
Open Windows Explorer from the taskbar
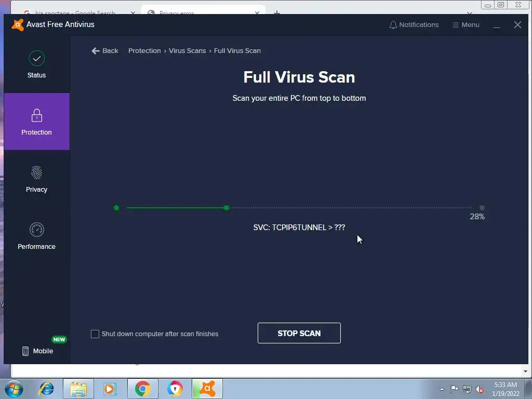coord(78,389)
